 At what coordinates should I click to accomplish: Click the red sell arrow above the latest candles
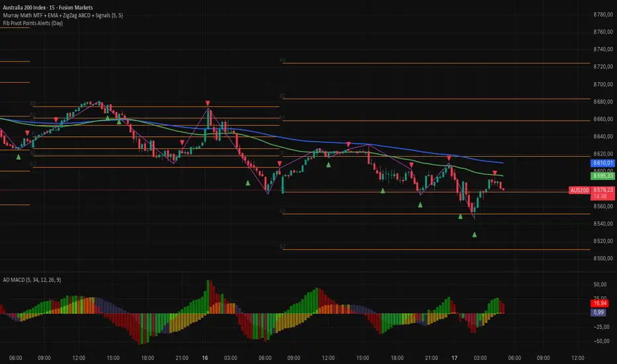495,173
